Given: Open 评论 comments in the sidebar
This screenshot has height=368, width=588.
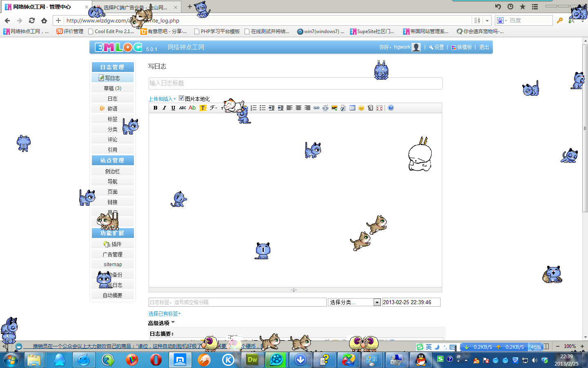Looking at the screenshot, I should point(113,139).
